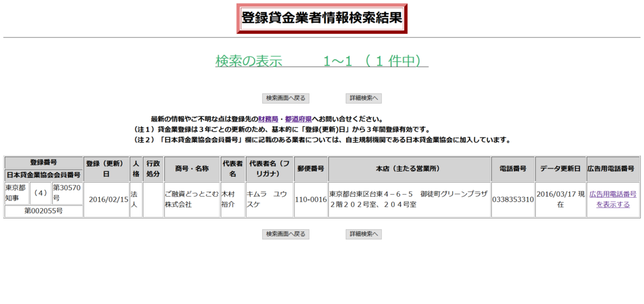This screenshot has height=304, width=644.
Task: Click the （注１） note line
Action: [281, 129]
